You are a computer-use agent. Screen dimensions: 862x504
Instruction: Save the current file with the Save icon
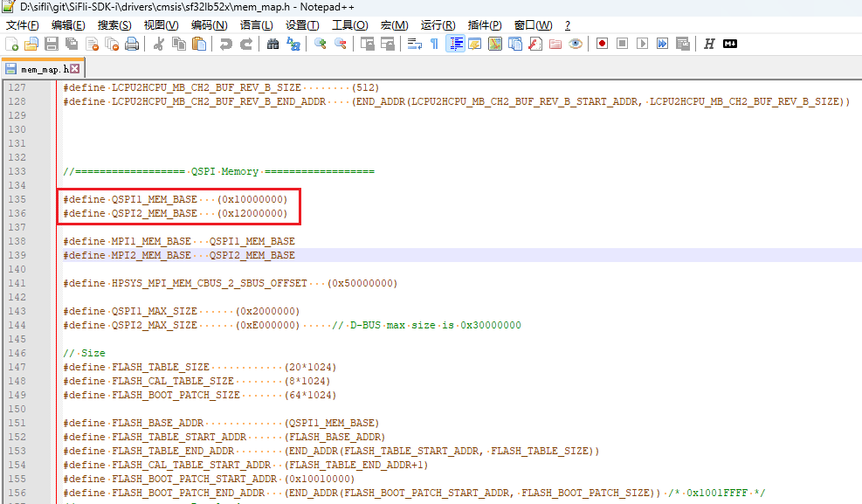(52, 44)
